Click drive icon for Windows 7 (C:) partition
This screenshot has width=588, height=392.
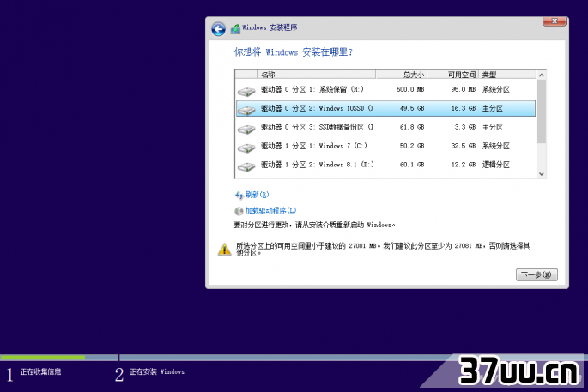click(x=246, y=148)
